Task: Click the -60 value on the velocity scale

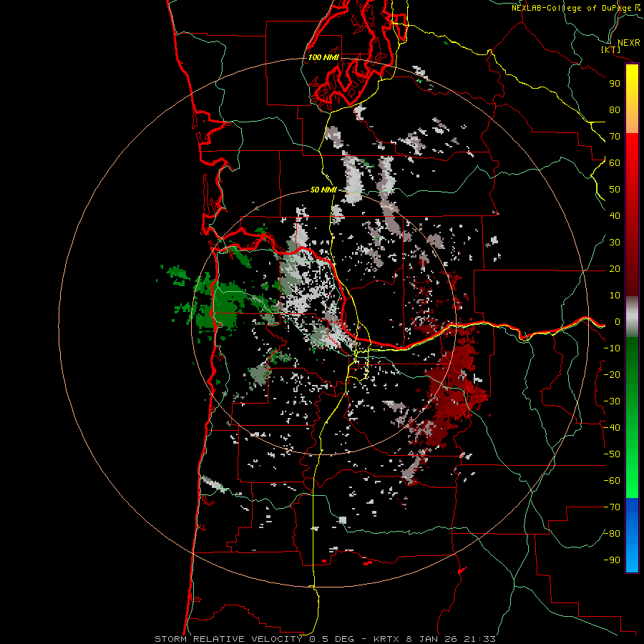Action: (612, 481)
